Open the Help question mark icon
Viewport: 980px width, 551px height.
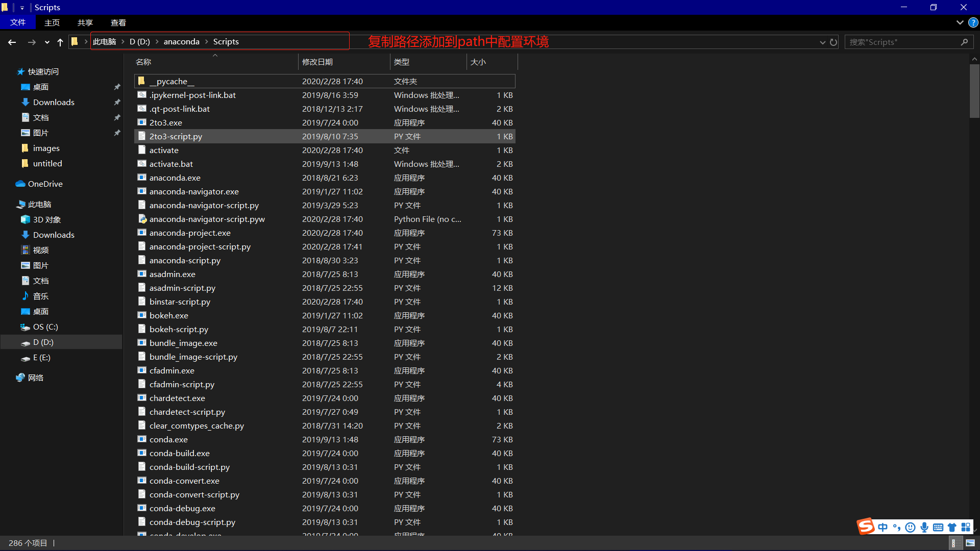pyautogui.click(x=973, y=22)
